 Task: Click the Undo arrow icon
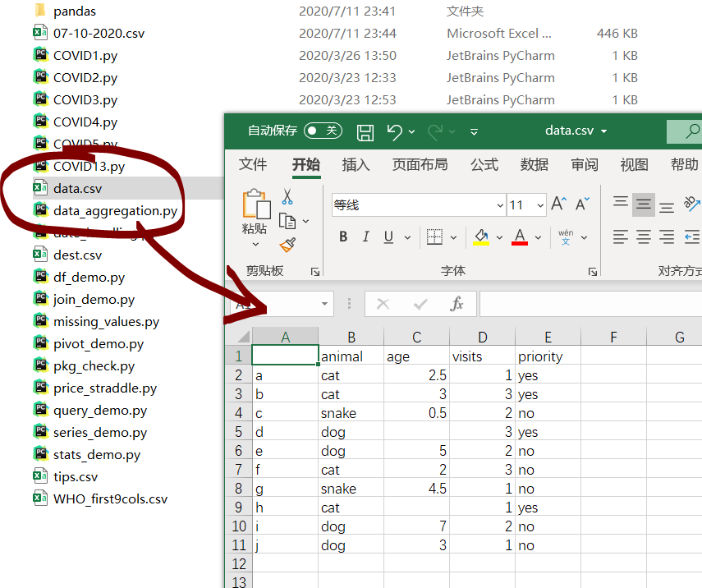click(394, 131)
